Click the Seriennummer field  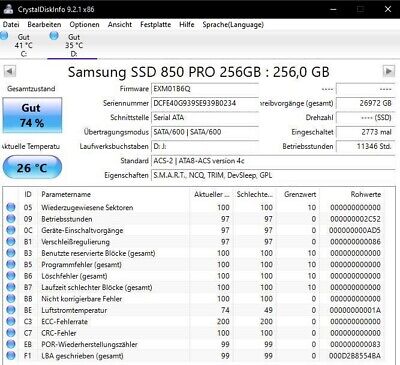[205, 103]
